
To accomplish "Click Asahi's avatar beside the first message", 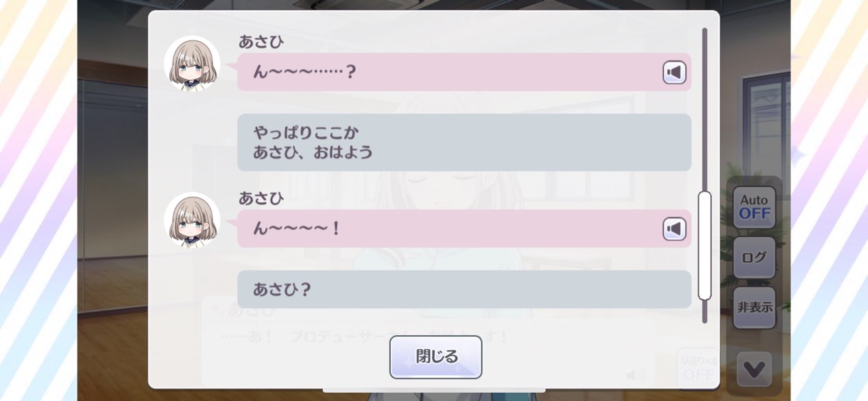I will click(192, 64).
